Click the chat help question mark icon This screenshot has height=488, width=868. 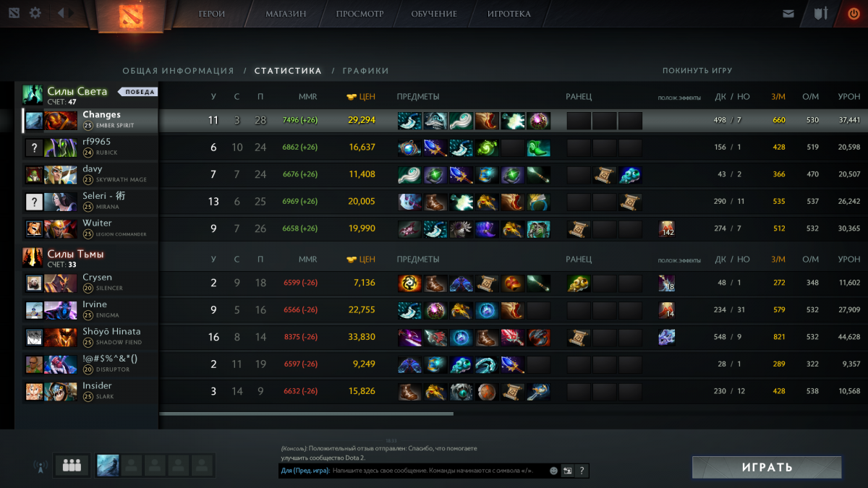[582, 471]
